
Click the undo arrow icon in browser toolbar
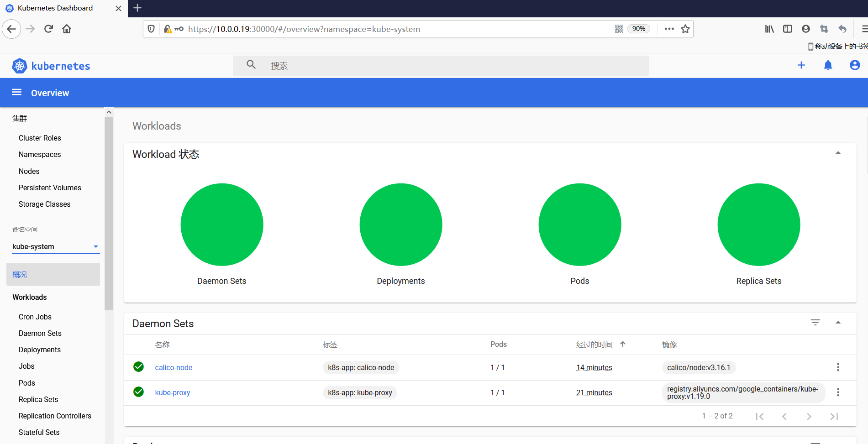point(842,29)
